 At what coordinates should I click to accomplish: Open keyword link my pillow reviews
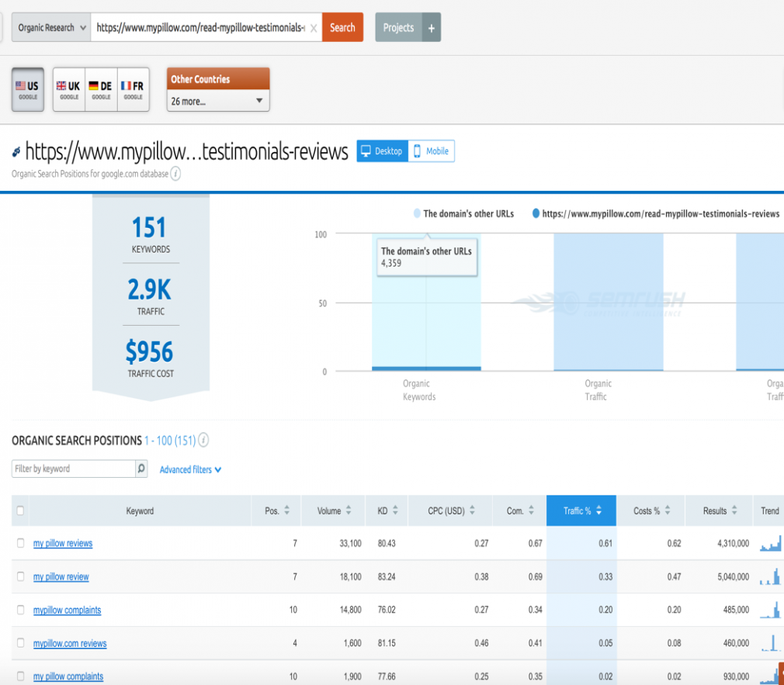pos(63,543)
